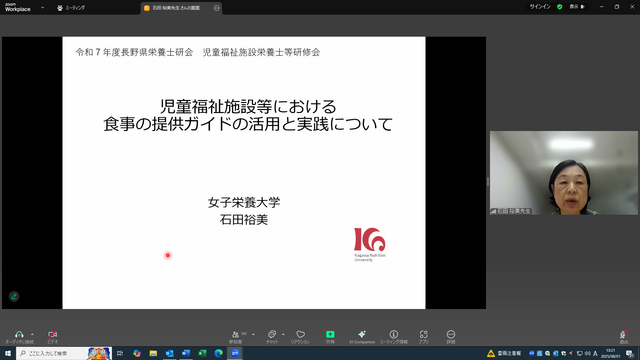Image resolution: width=640 pixels, height=360 pixels.
Task: Open Word from the taskbar
Action: pos(186,353)
